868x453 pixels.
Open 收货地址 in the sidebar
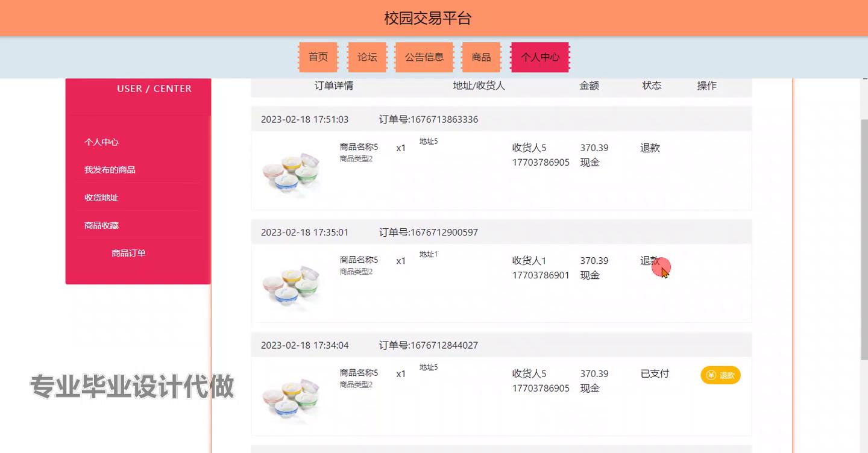pos(101,198)
